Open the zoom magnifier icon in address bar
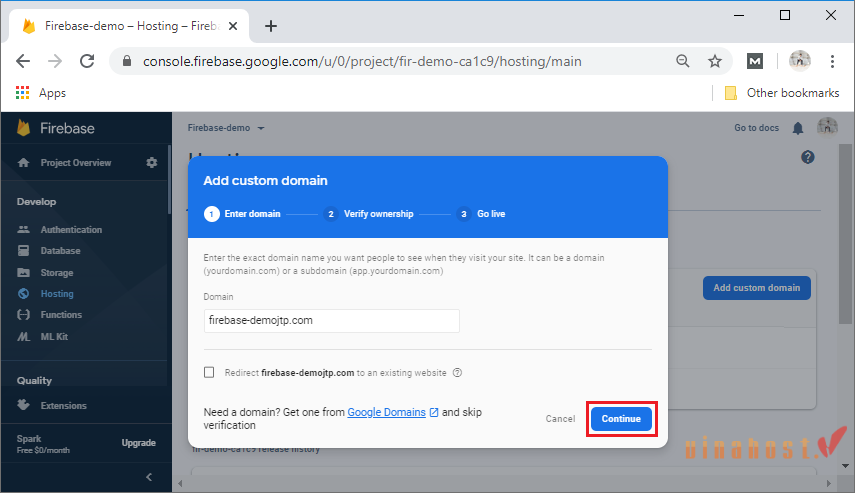The image size is (857, 495). click(x=683, y=61)
